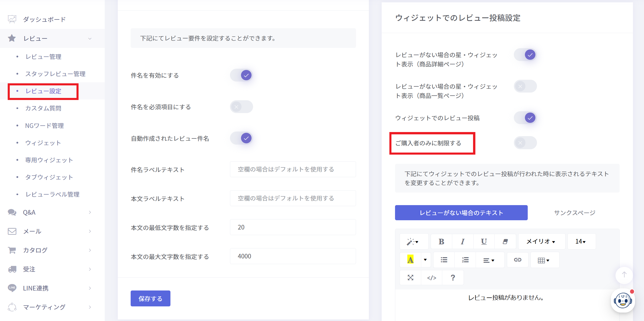Screen dimensions: 644x321
Task: Click the eraser clear-formatting icon
Action: (x=505, y=242)
